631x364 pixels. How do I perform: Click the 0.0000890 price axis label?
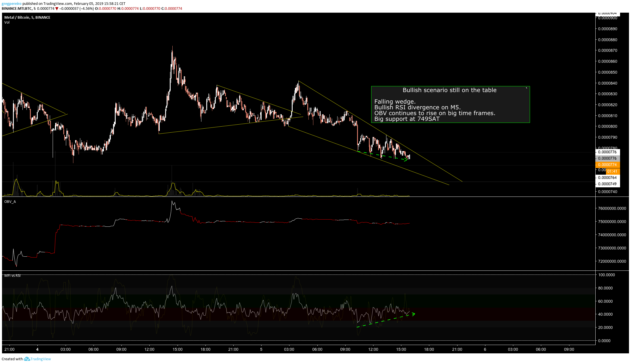[607, 29]
